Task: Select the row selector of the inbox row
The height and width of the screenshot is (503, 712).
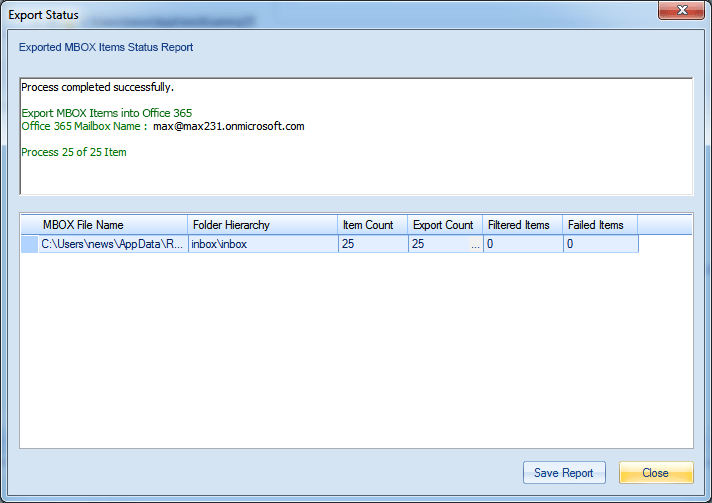Action: click(x=30, y=244)
